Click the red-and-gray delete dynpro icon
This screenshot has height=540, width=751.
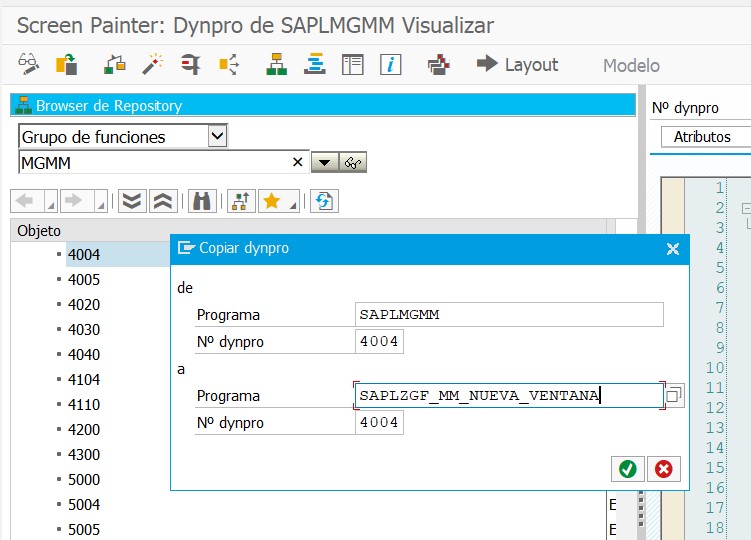[x=438, y=64]
